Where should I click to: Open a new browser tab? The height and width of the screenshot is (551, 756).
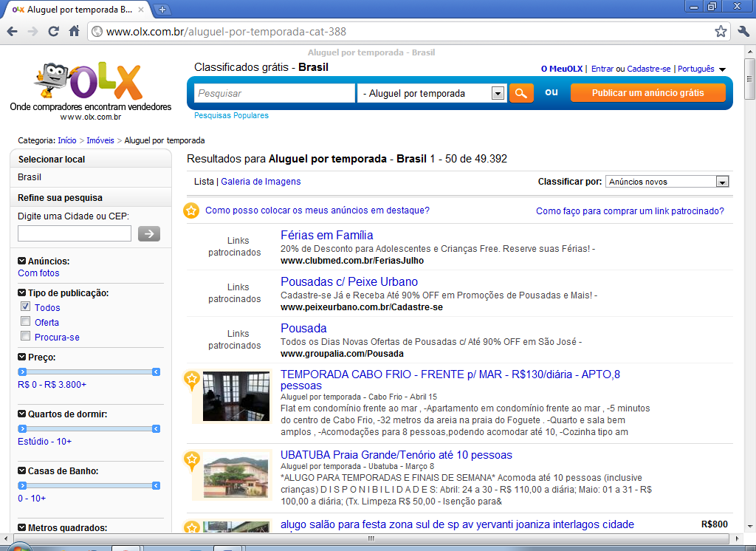[162, 9]
